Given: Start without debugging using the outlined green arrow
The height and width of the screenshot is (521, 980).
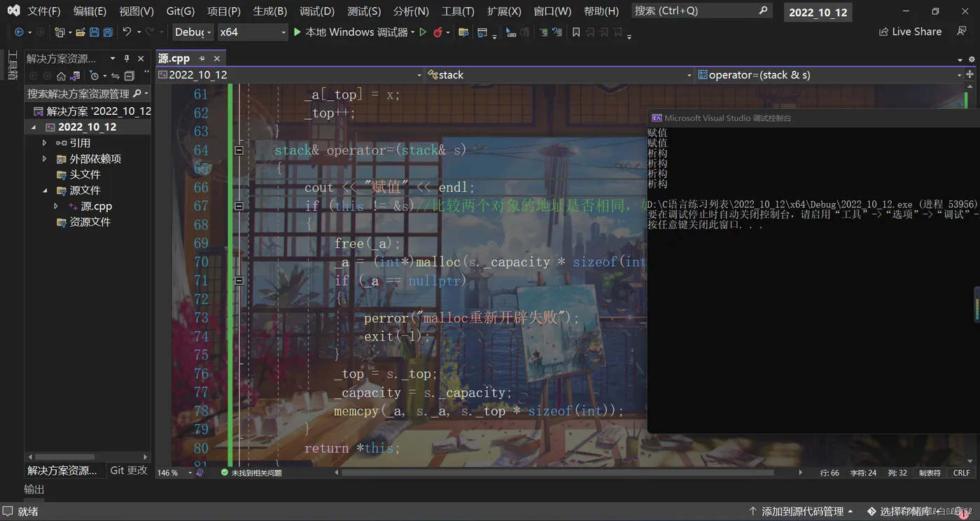Looking at the screenshot, I should pos(423,32).
